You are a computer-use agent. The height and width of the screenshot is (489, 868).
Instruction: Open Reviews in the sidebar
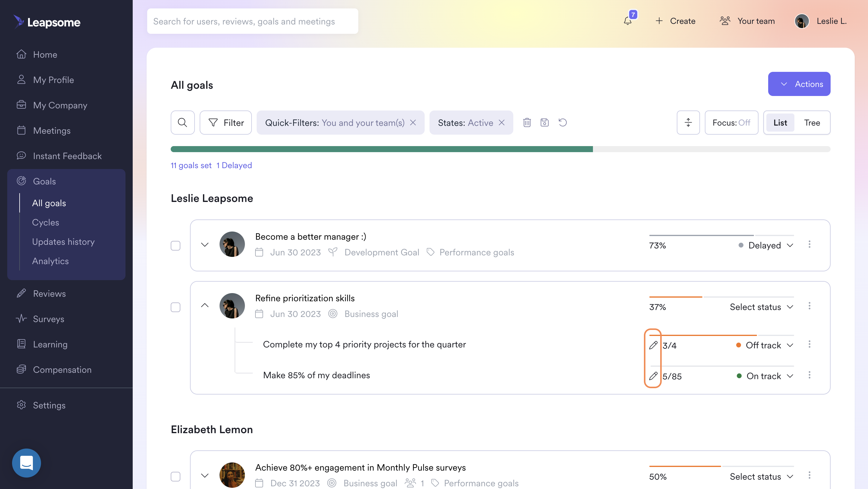coord(41,293)
